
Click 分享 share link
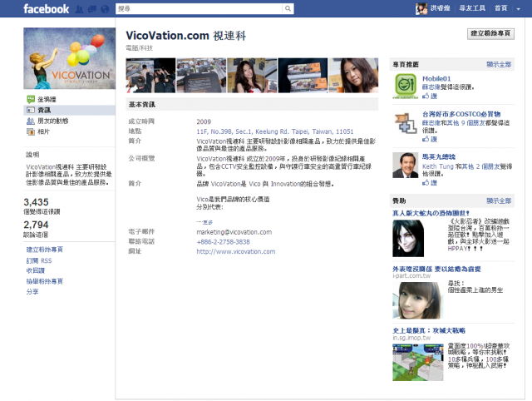(32, 291)
